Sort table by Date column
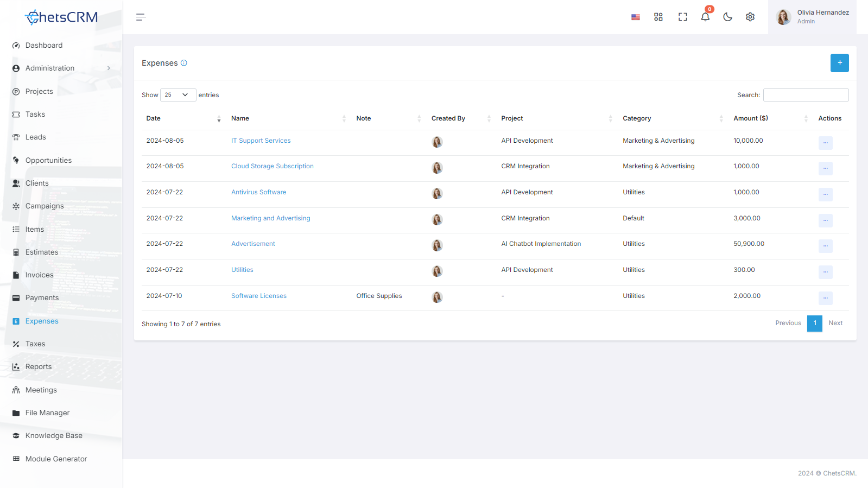Screen dimensions: 868x488 point(183,118)
